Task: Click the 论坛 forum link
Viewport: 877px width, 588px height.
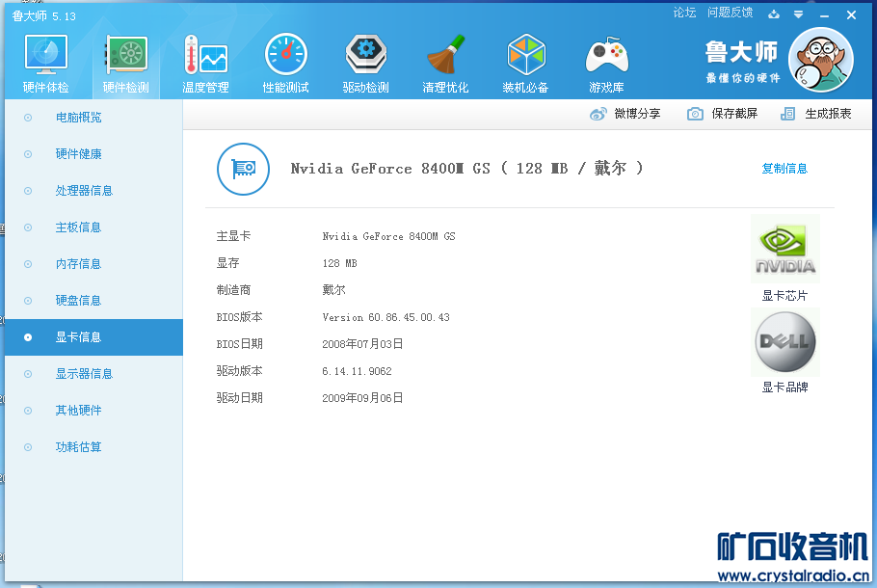Action: tap(684, 13)
